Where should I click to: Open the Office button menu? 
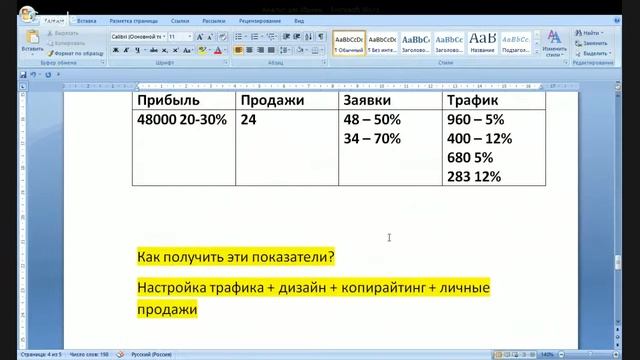28,15
